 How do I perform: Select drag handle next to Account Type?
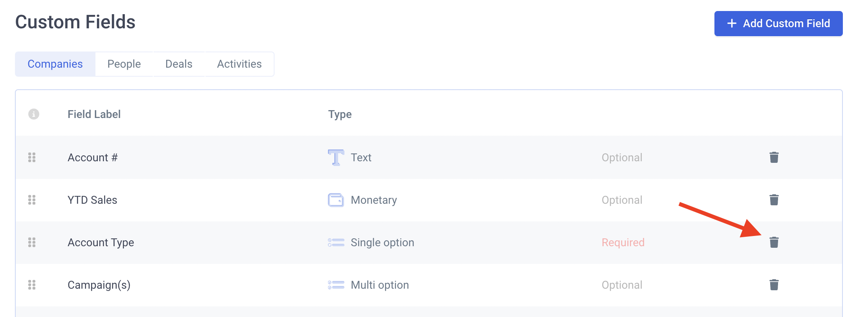pos(32,242)
